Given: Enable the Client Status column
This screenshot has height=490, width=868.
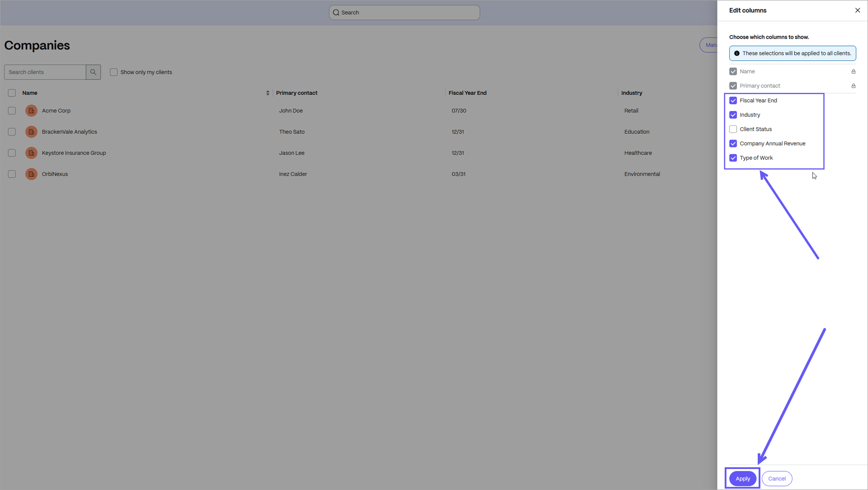Looking at the screenshot, I should pos(733,129).
